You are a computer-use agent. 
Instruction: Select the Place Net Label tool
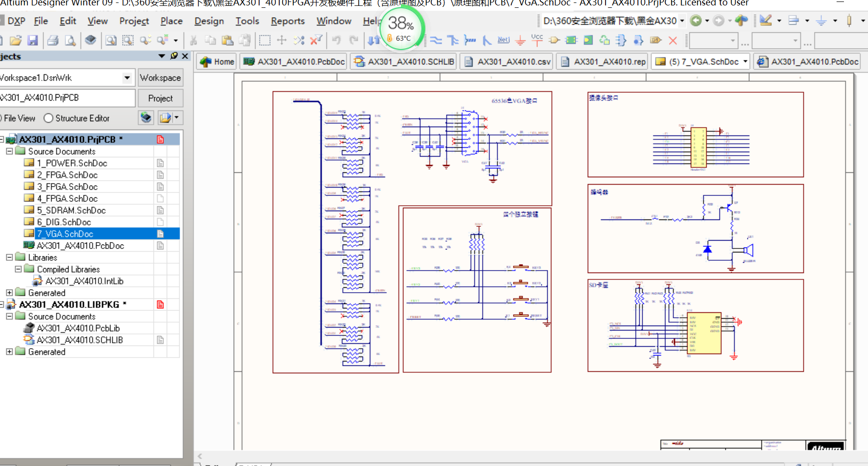tap(503, 40)
